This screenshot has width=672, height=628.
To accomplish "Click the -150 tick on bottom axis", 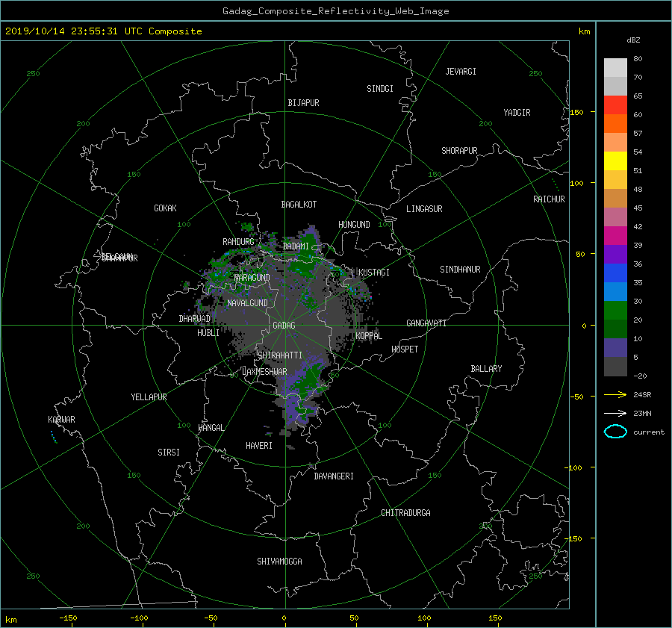I will [68, 618].
